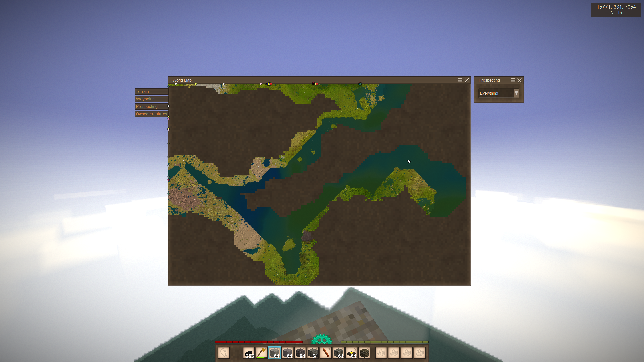Select the coal stack in hotbar slot 1
This screenshot has height=362, width=644.
tap(249, 353)
